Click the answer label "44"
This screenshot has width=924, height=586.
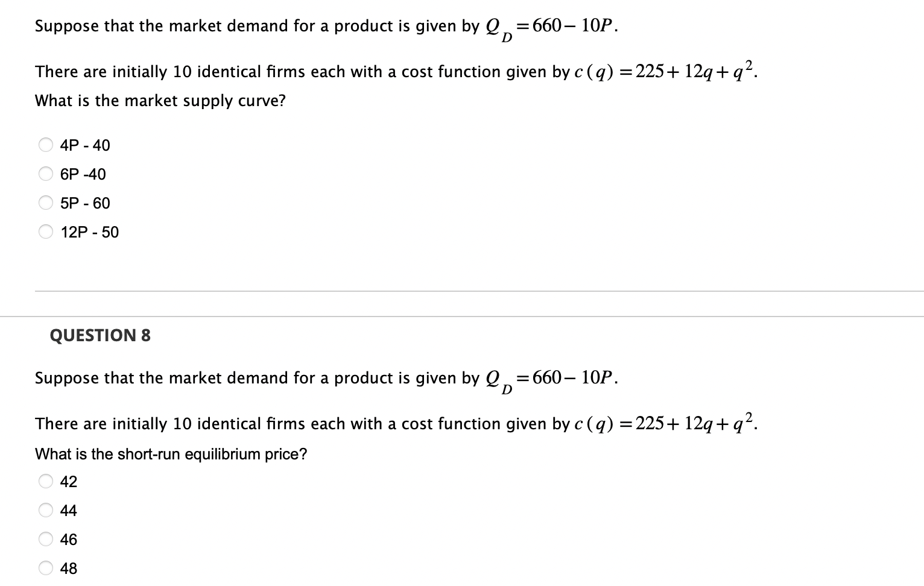pos(68,510)
